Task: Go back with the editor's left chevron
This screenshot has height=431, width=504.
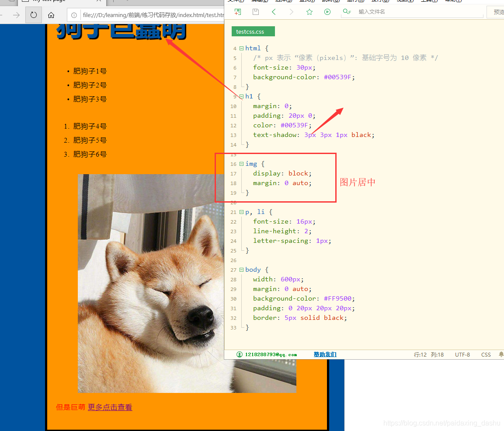Action: (x=274, y=12)
